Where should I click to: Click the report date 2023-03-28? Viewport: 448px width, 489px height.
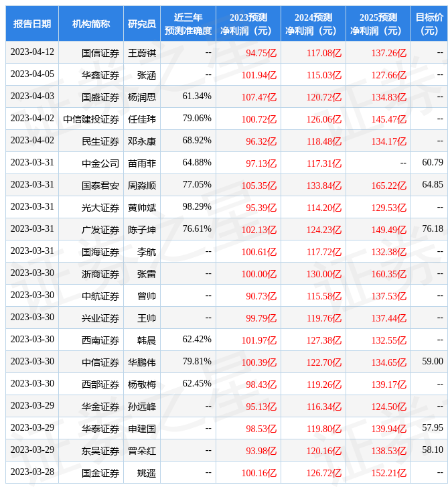coord(32,472)
